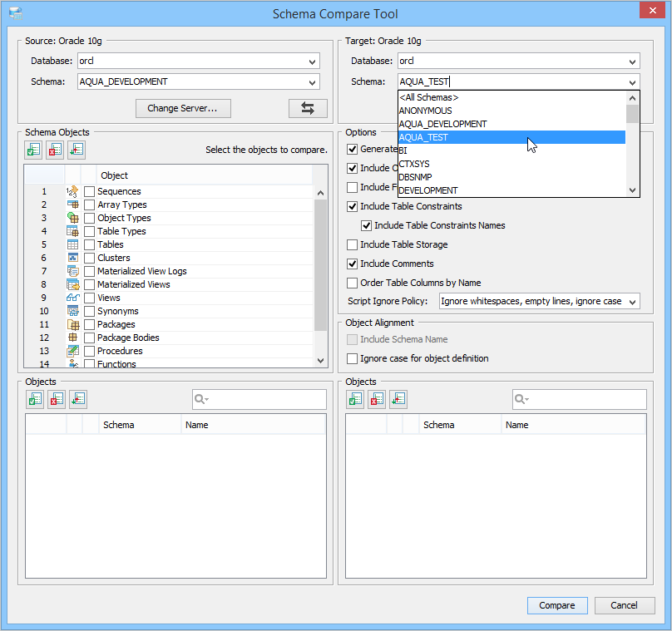
Task: Click the select all icon in Schema Objects
Action: [33, 150]
